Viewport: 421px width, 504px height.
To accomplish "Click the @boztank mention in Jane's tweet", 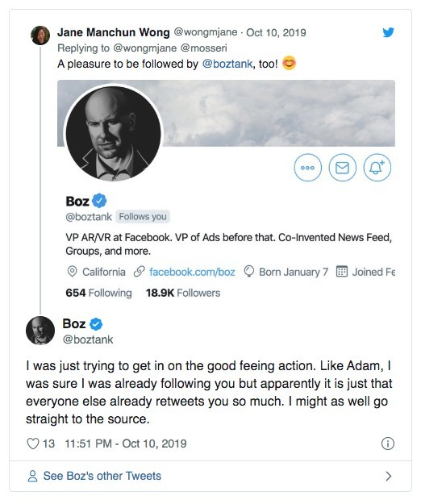I will [227, 64].
